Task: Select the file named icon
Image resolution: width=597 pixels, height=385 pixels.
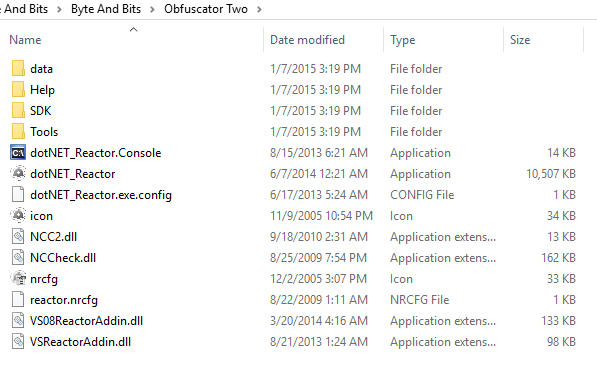Action: (x=42, y=216)
